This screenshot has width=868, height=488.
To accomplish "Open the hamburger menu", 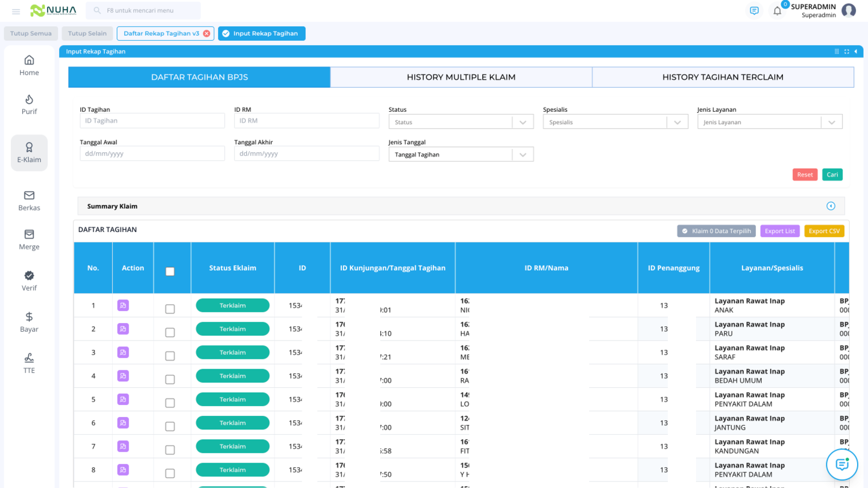I will pos(16,11).
